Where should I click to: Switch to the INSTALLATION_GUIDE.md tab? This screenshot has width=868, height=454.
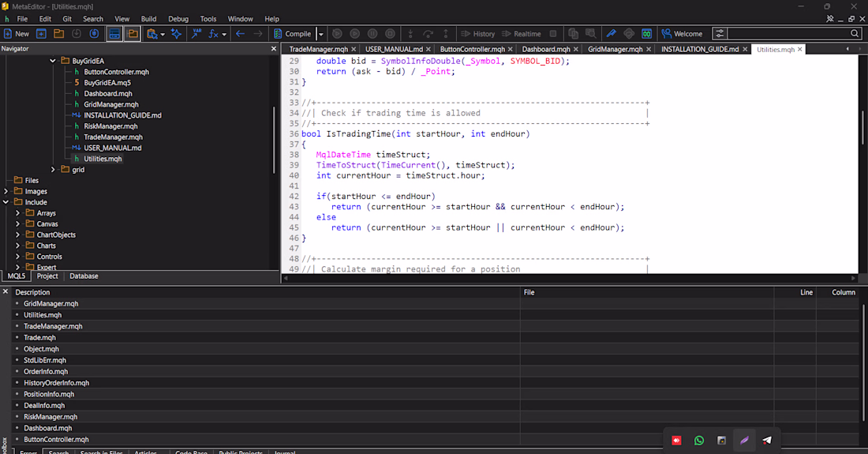pos(700,49)
